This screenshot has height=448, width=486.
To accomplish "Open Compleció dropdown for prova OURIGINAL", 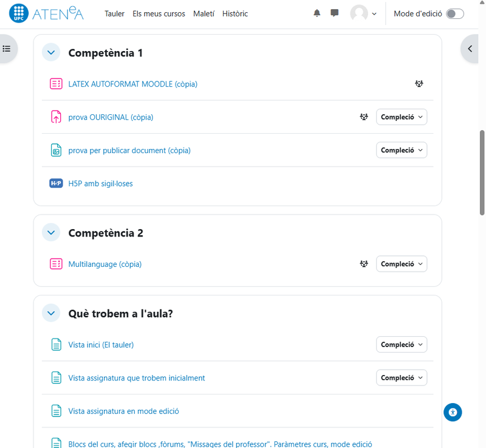I will (401, 117).
